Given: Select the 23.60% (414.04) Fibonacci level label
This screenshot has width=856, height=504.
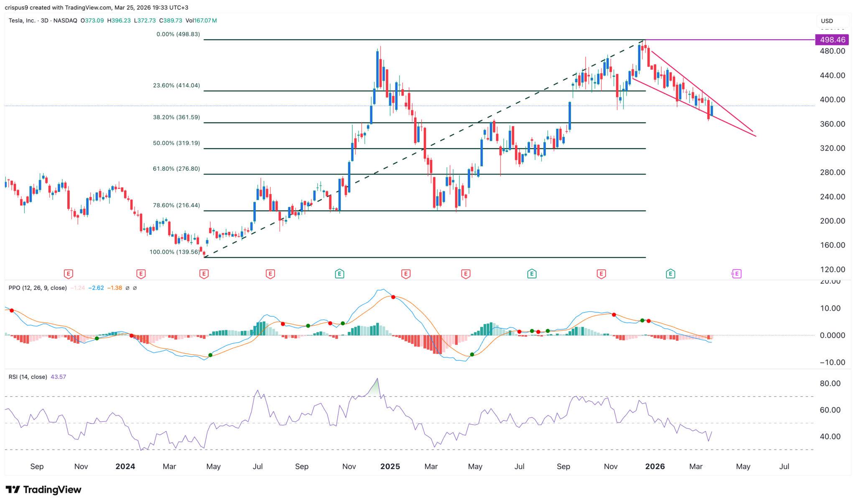Looking at the screenshot, I should click(176, 85).
